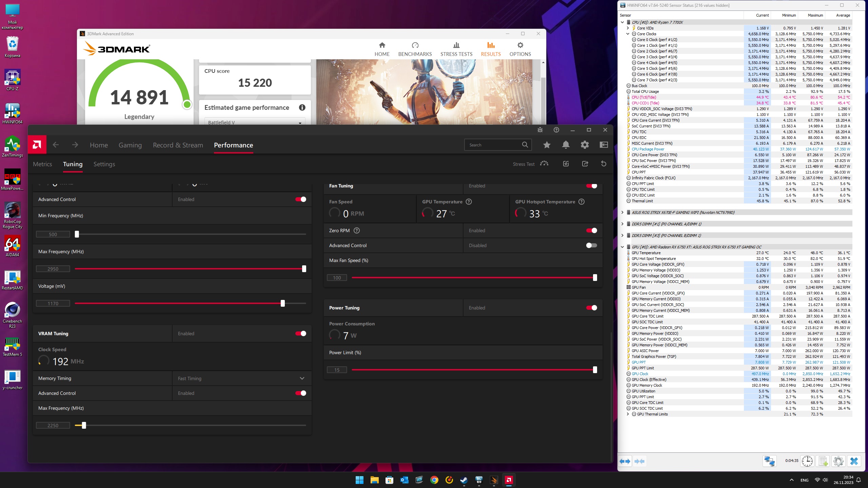
Task: Click HWiNFO reset clock icon
Action: (807, 461)
